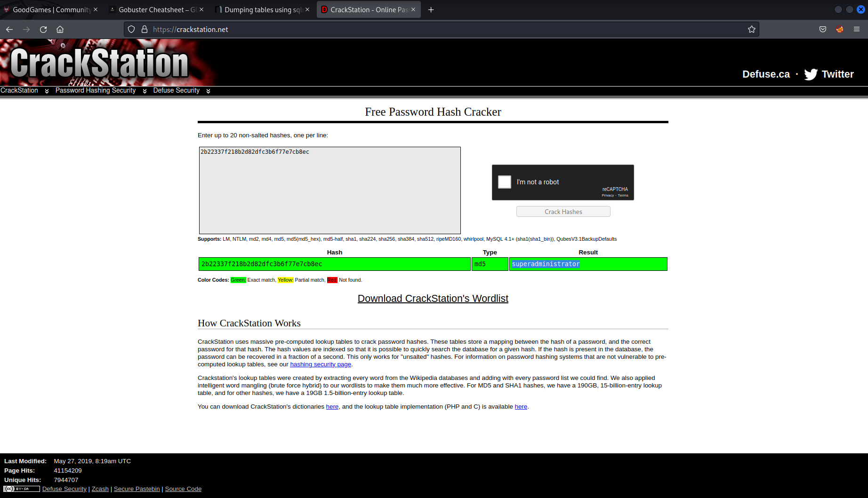Viewport: 868px width, 498px height.
Task: Click the Creative Commons BY-SA badge
Action: click(x=22, y=489)
